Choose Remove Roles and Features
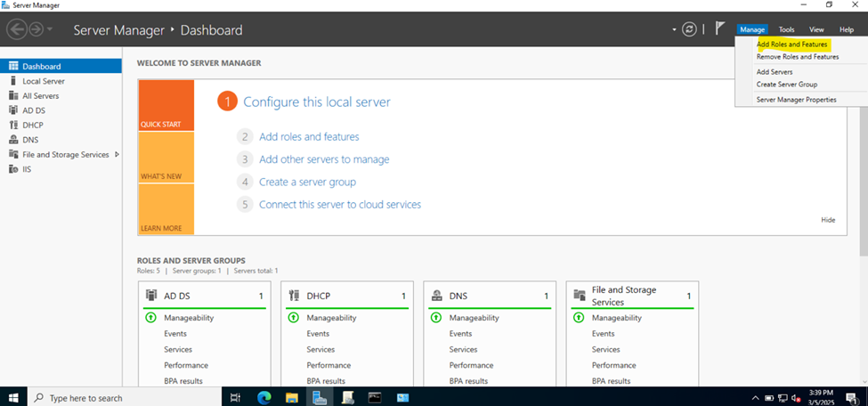This screenshot has width=868, height=406. (x=797, y=56)
